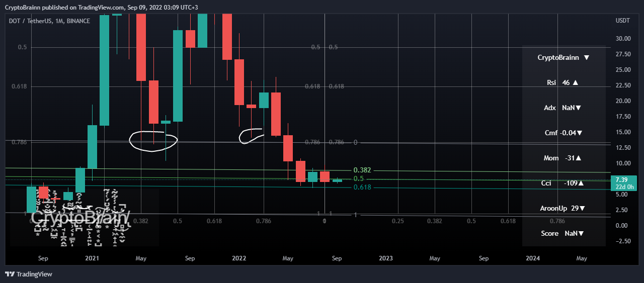Click the 2021 time axis label
Screen dimensions: 644x283
92,258
